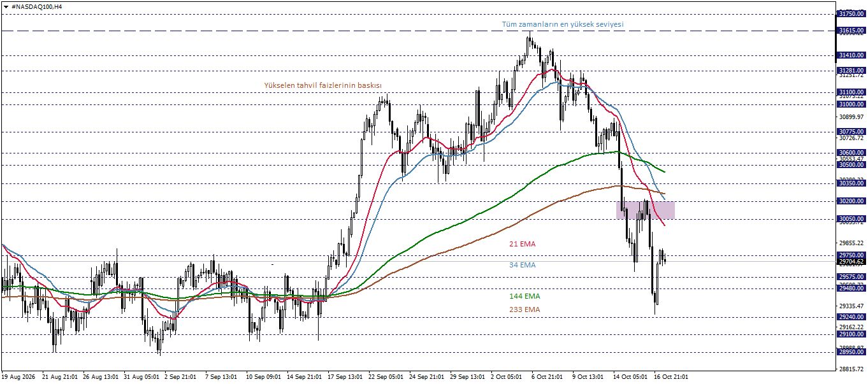Click the 16 Oct 21:01 time label
The height and width of the screenshot is (384, 868).
(x=672, y=377)
